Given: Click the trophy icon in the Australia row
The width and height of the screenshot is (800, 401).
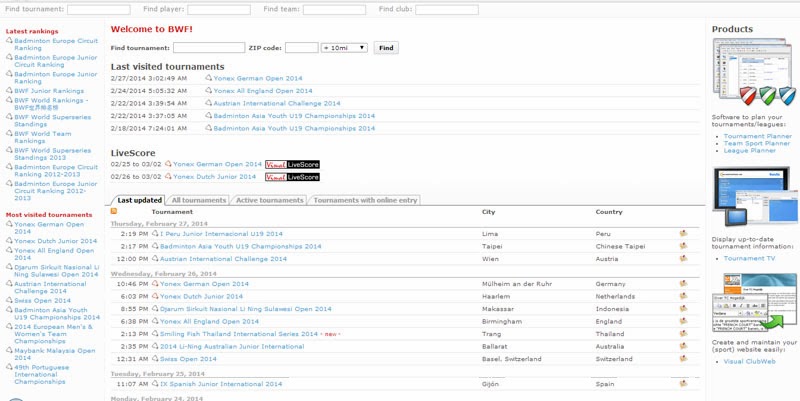Looking at the screenshot, I should pyautogui.click(x=683, y=346).
